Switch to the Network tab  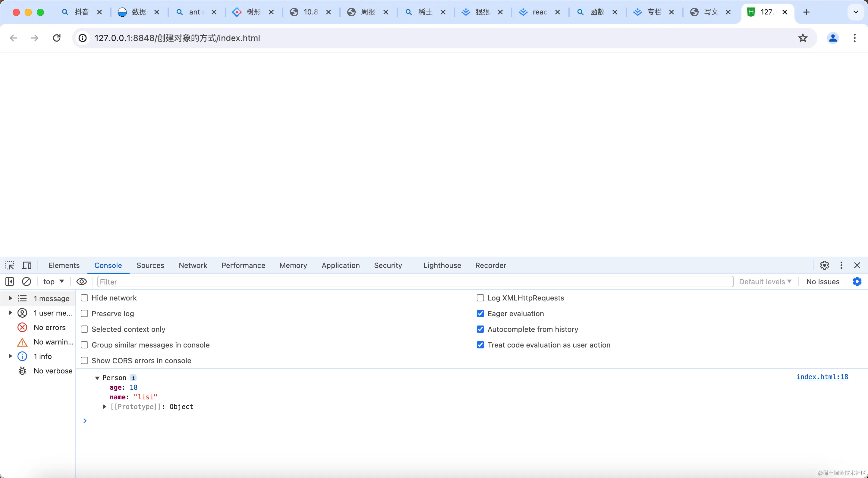193,266
